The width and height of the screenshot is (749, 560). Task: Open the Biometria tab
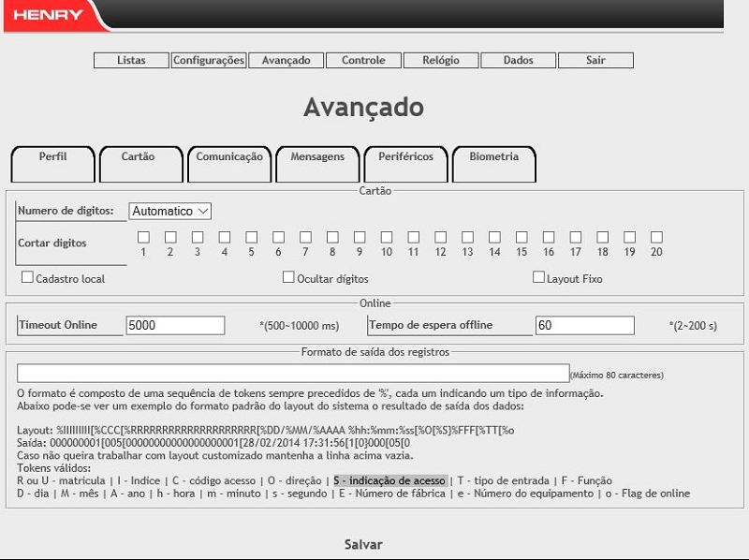(x=493, y=163)
